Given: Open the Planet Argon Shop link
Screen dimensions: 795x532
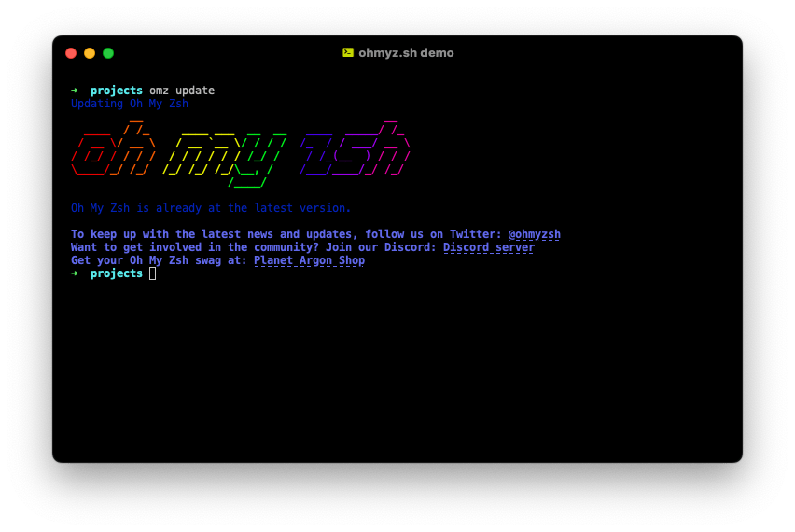Looking at the screenshot, I should 309,260.
